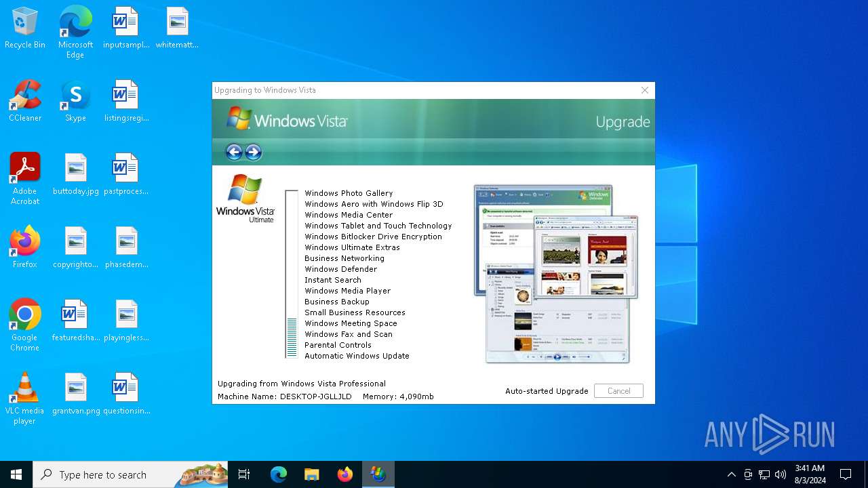
Task: Click 'Windows Ultimate Extras' list entry
Action: pyautogui.click(x=352, y=247)
